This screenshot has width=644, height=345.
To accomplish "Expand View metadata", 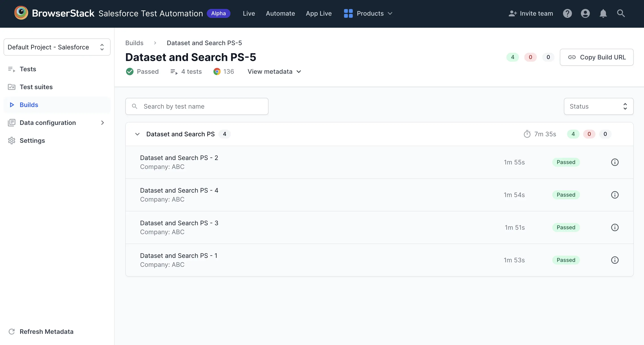I will pos(274,72).
